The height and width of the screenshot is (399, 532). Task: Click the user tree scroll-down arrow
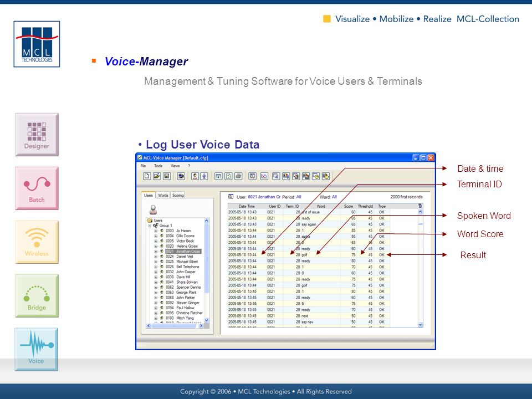click(x=206, y=320)
